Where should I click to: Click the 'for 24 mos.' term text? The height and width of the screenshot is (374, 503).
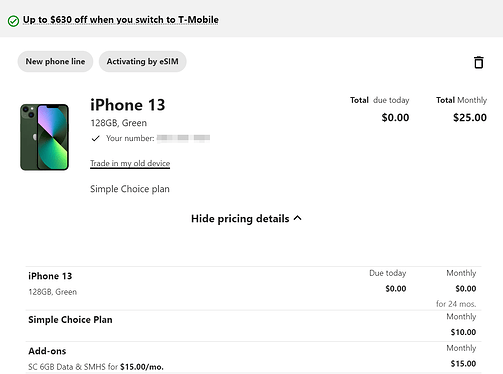[x=456, y=304]
